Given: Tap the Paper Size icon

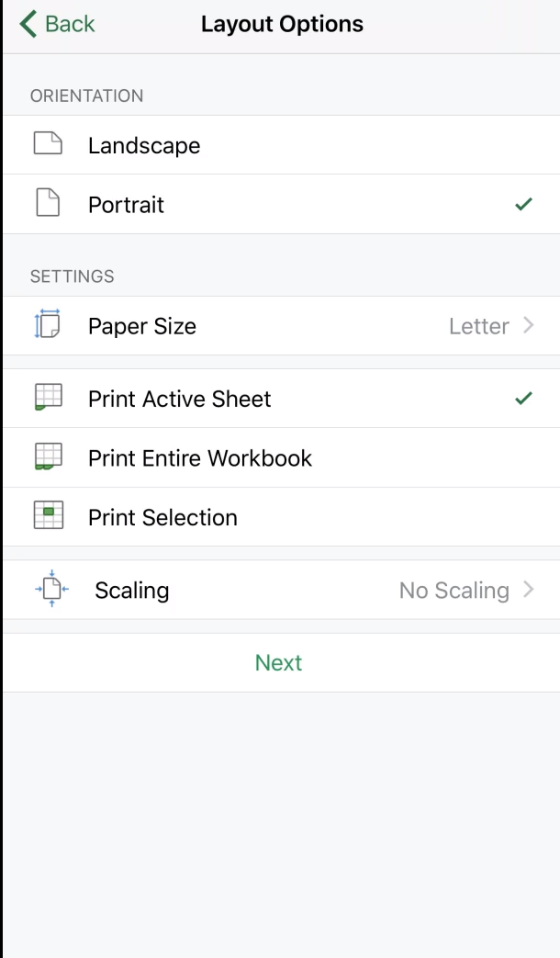Looking at the screenshot, I should 48,324.
